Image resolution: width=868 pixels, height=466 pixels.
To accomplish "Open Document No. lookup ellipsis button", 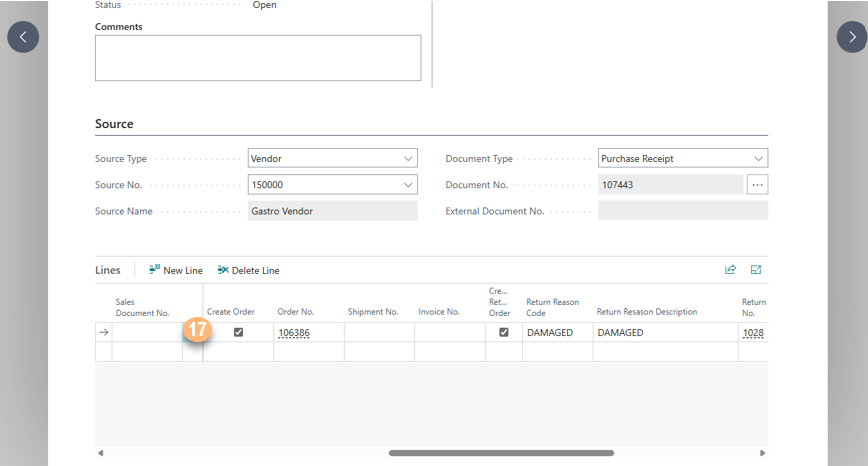I will [x=757, y=185].
